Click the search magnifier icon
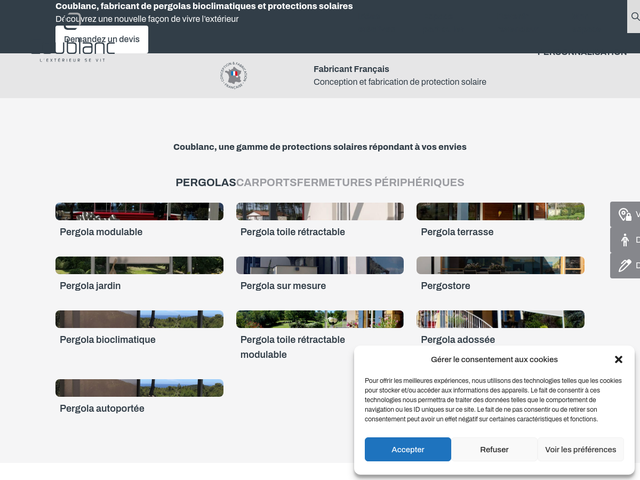The width and height of the screenshot is (640, 480). (x=635, y=16)
